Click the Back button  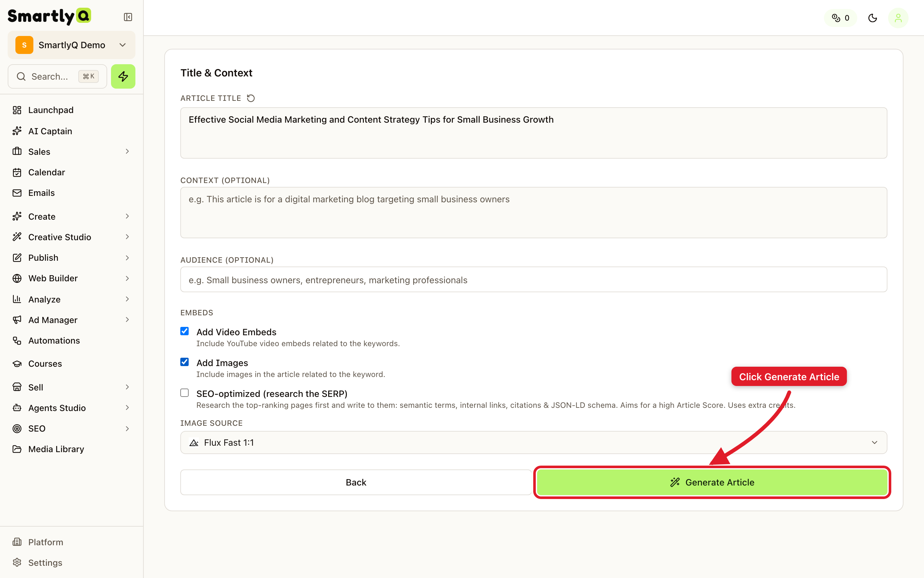[356, 482]
